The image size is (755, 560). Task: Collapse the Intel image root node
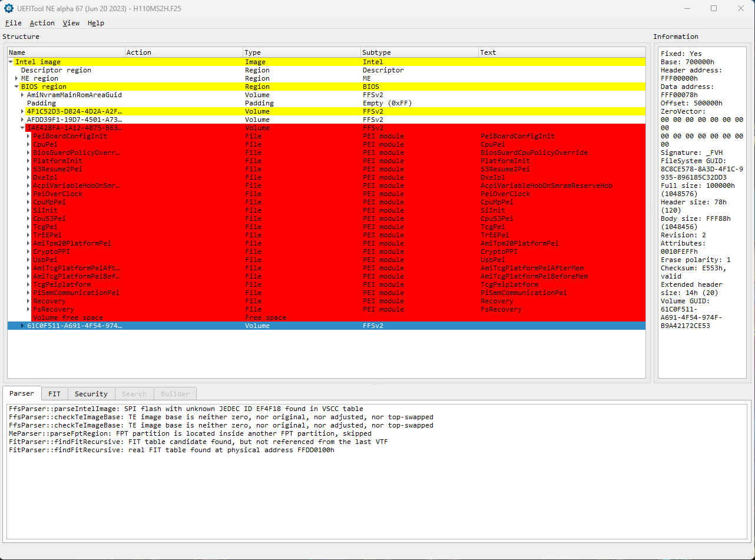(x=11, y=61)
